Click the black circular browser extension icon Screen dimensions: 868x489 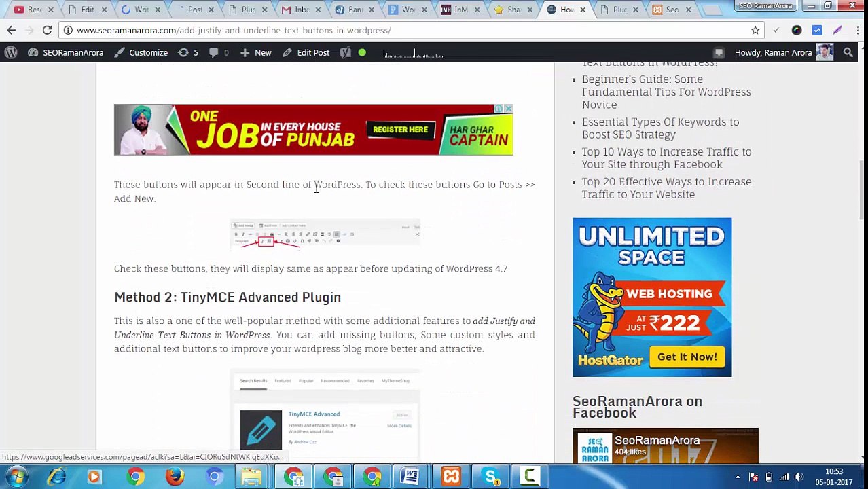pos(797,30)
